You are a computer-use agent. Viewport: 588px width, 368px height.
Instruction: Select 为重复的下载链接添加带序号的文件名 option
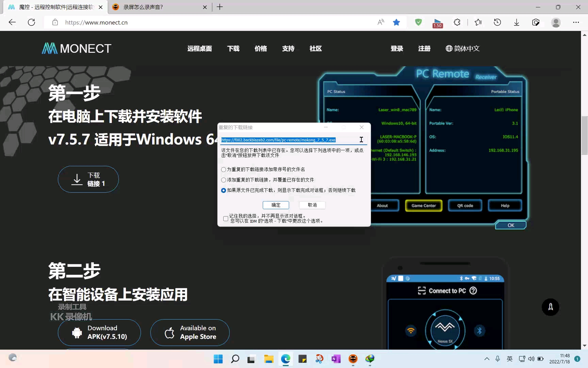(263, 169)
